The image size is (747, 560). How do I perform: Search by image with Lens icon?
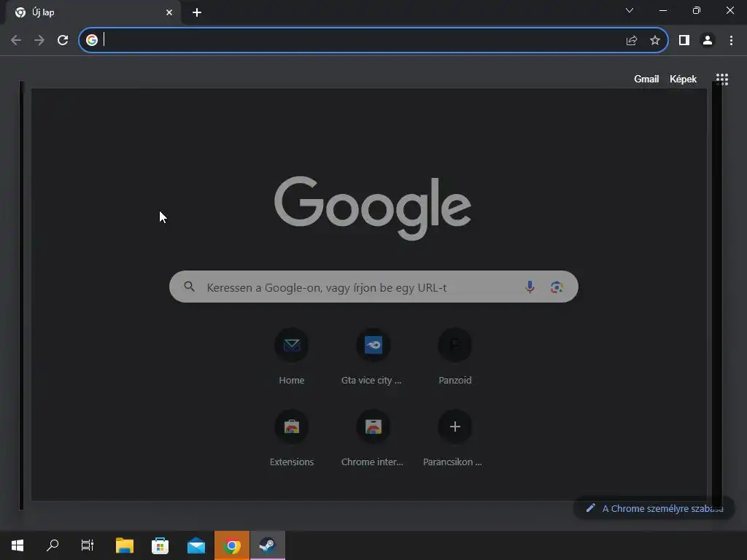click(x=557, y=287)
